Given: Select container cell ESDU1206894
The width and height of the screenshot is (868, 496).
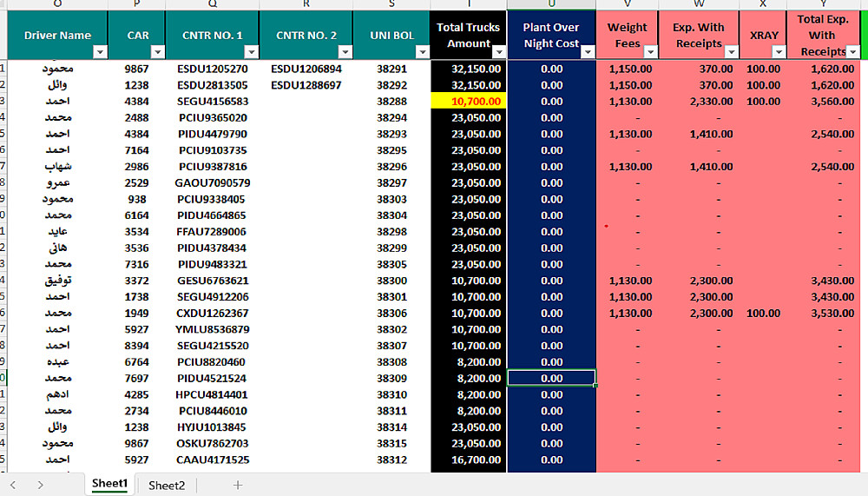Looking at the screenshot, I should point(306,69).
